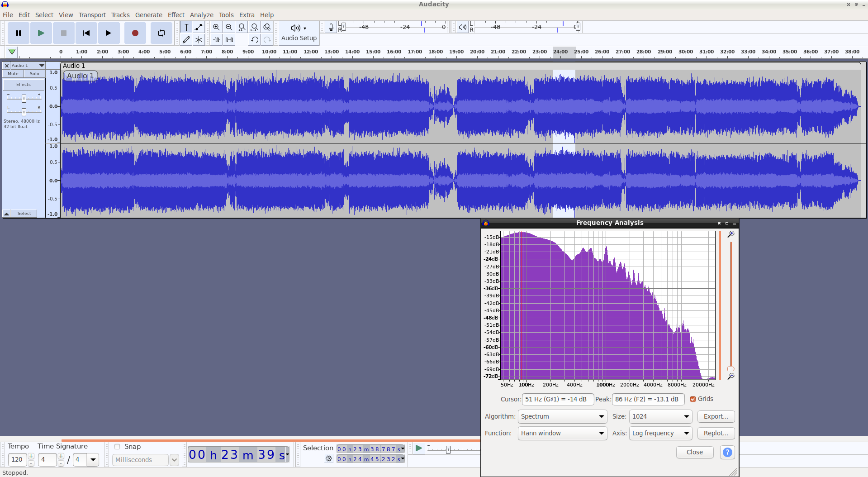Open the Analyze menu
Viewport: 868px width, 477px height.
tap(202, 15)
